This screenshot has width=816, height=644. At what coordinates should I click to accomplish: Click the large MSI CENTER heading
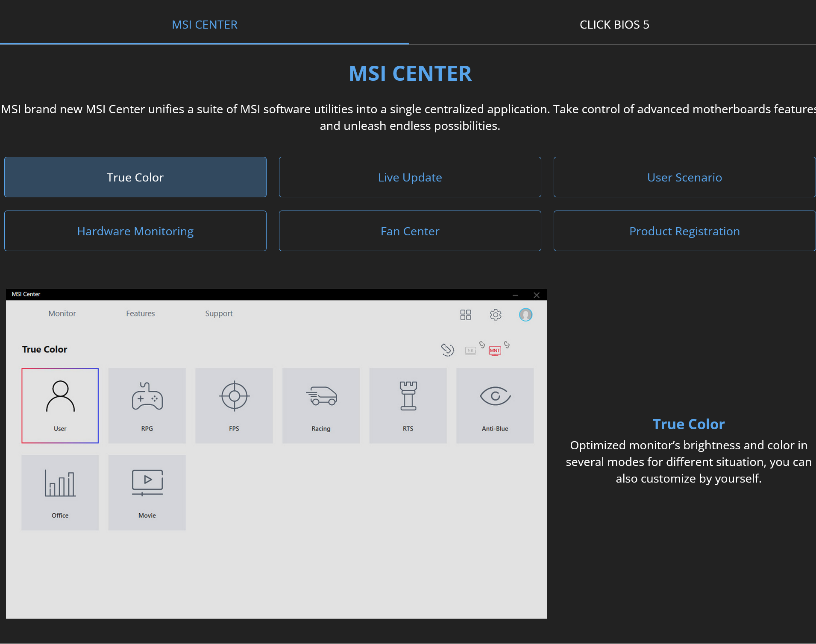(410, 73)
